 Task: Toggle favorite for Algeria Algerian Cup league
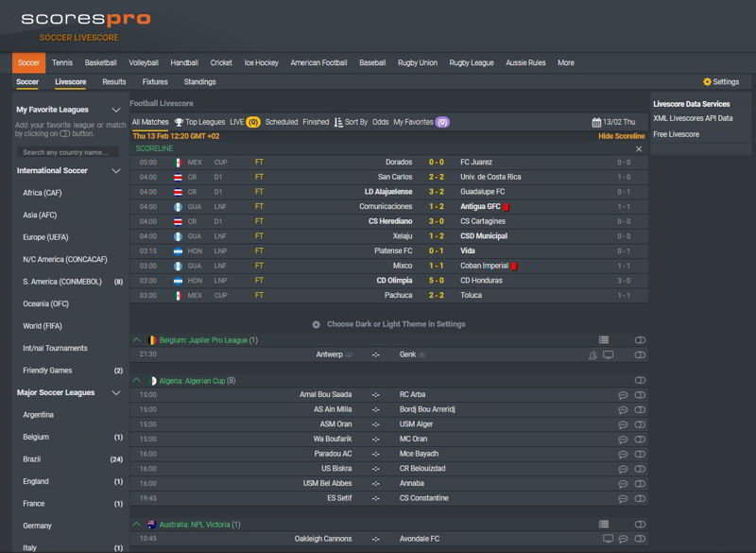(640, 380)
